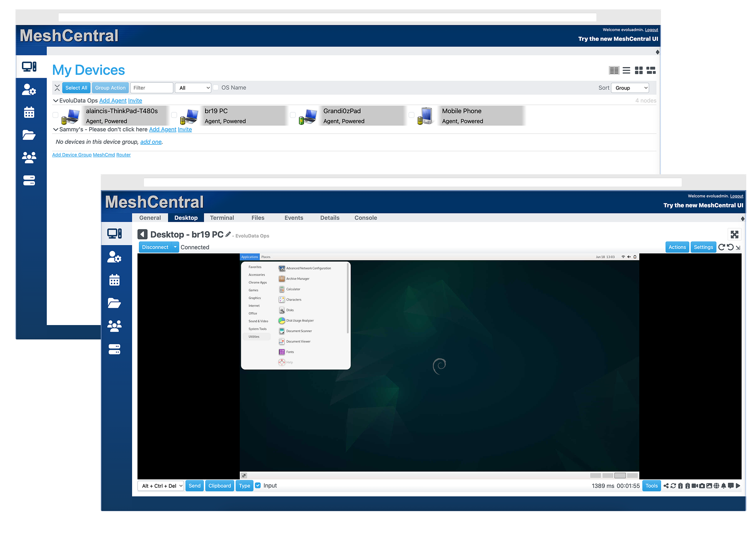Viewport: 756px width, 540px height.
Task: Switch to the Details tab
Action: tap(330, 218)
